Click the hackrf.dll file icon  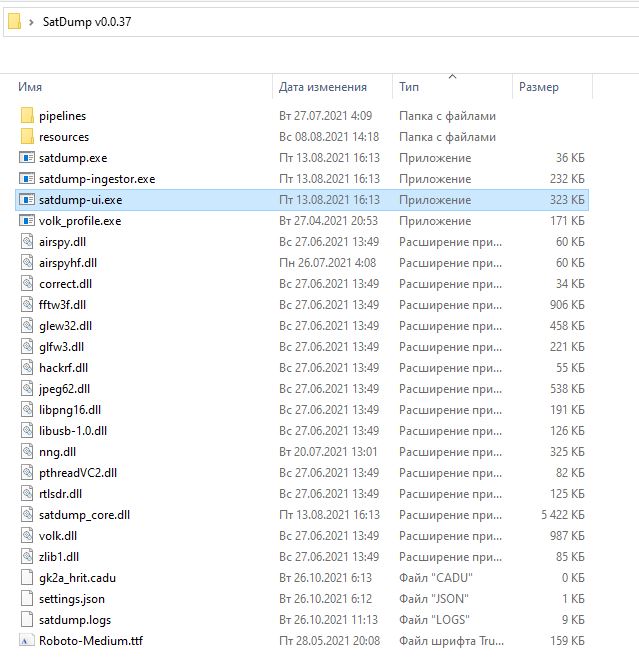pos(27,367)
